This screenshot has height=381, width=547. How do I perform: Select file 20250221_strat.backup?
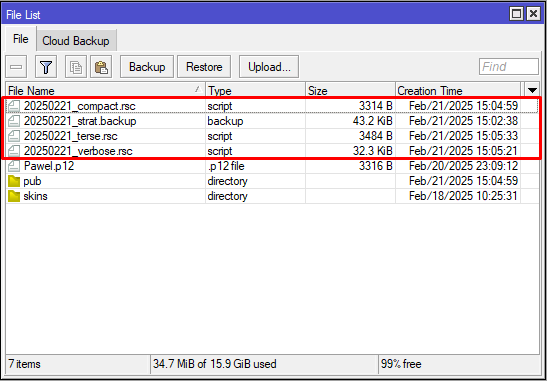80,121
